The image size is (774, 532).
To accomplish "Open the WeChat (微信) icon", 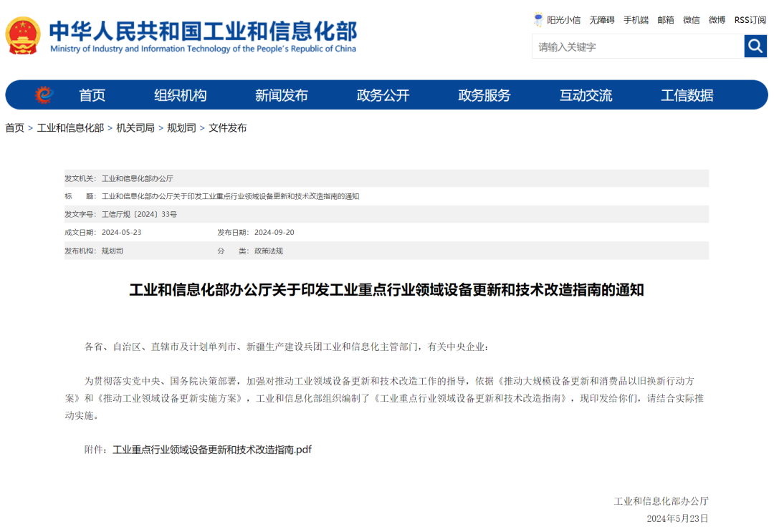I will pos(691,19).
